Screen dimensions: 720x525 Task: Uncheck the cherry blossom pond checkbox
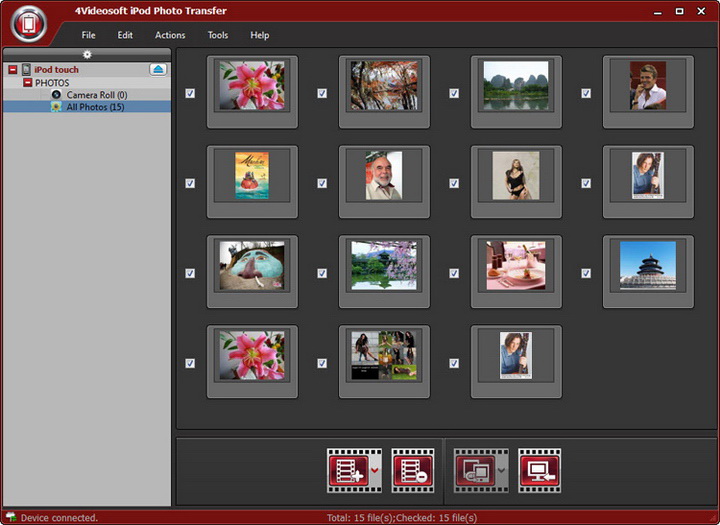pos(322,273)
